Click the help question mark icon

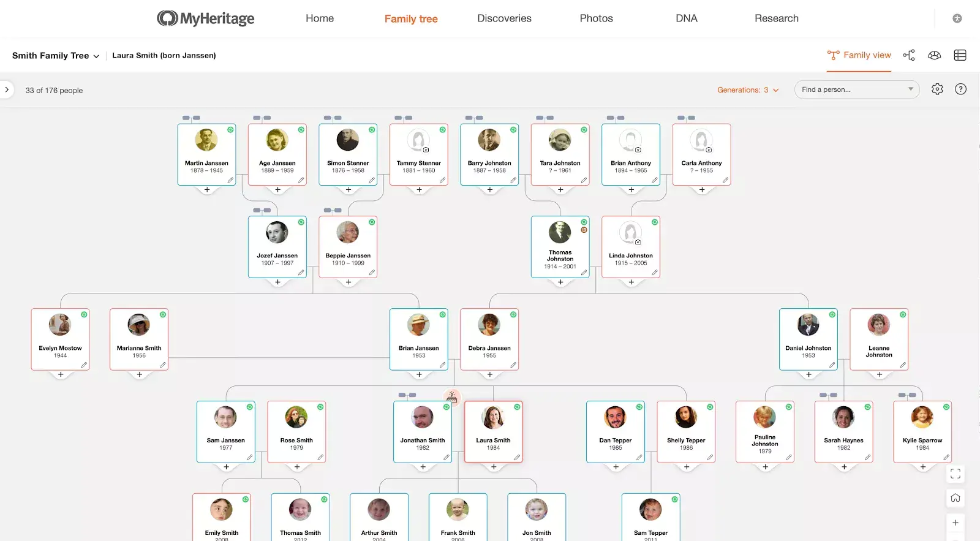coord(960,89)
